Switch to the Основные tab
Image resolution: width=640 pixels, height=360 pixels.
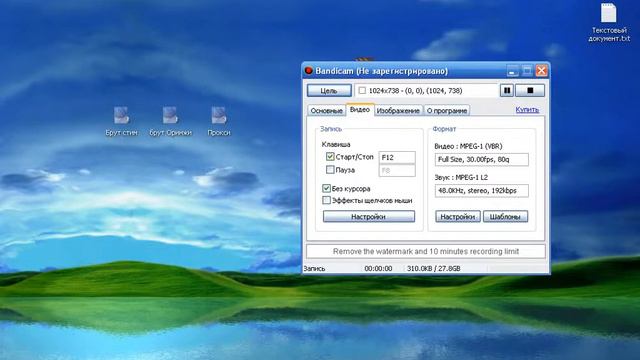point(327,111)
